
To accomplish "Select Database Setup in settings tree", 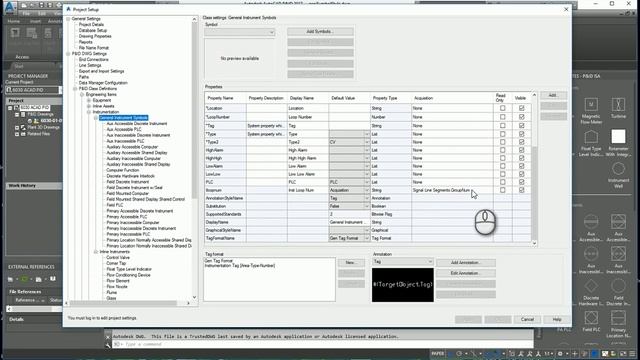I will click(93, 31).
